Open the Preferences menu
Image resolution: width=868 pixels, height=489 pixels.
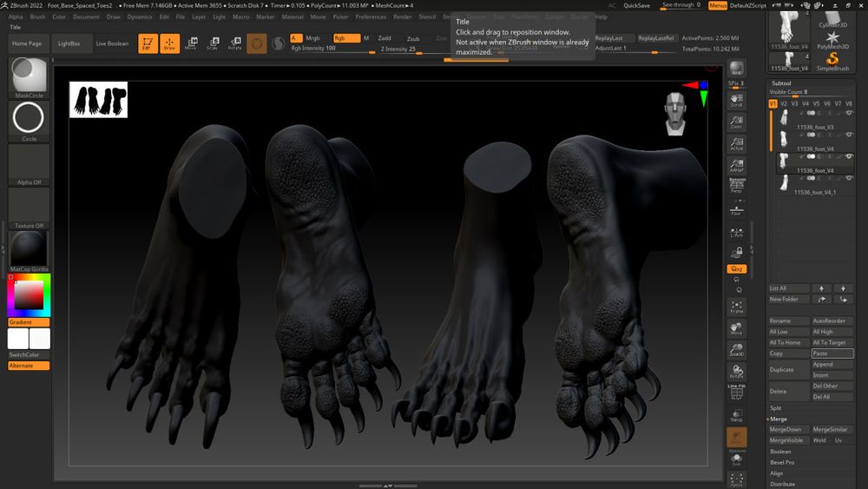coord(371,17)
